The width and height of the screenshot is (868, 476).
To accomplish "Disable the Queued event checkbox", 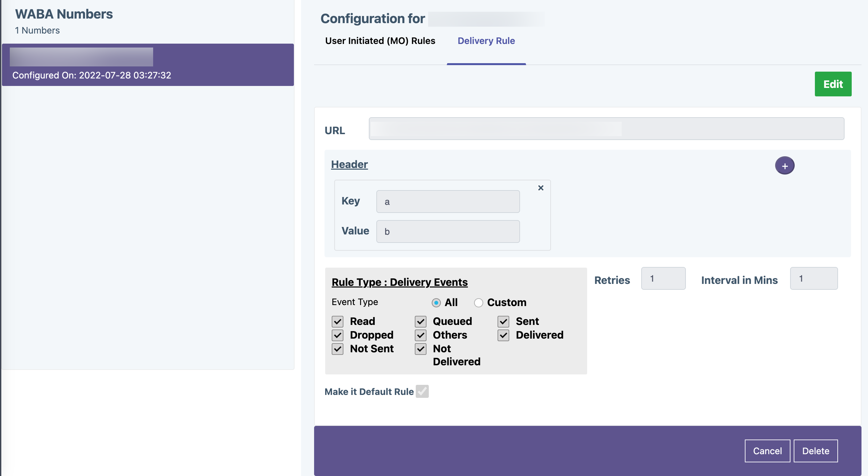I will (420, 321).
